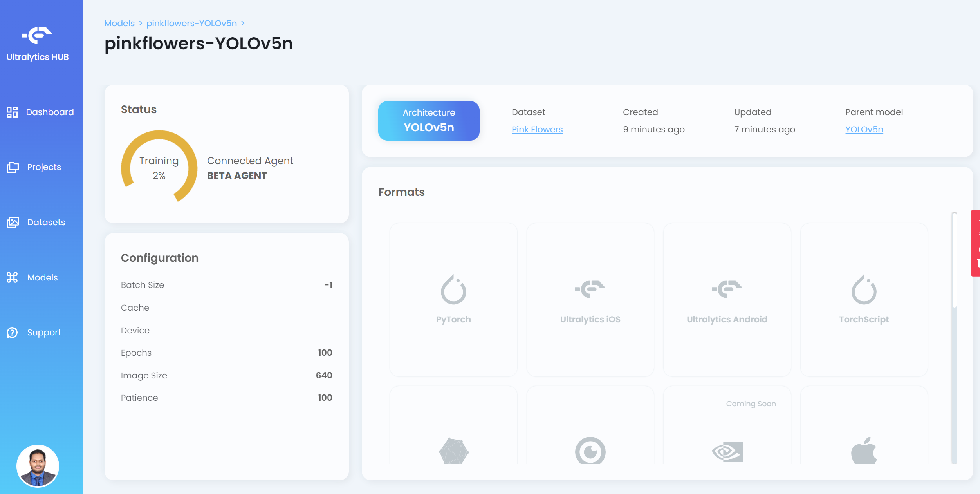The width and height of the screenshot is (980, 494).
Task: Click the Cache configuration row
Action: [x=226, y=308]
